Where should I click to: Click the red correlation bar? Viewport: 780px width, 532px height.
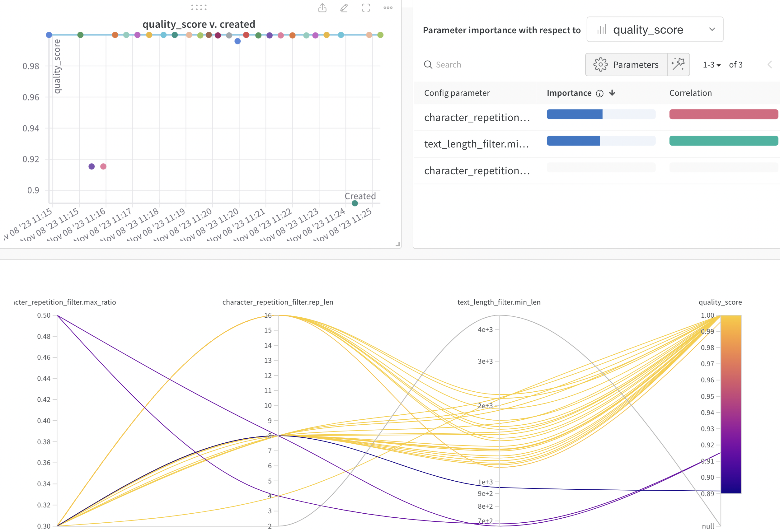[x=723, y=114]
